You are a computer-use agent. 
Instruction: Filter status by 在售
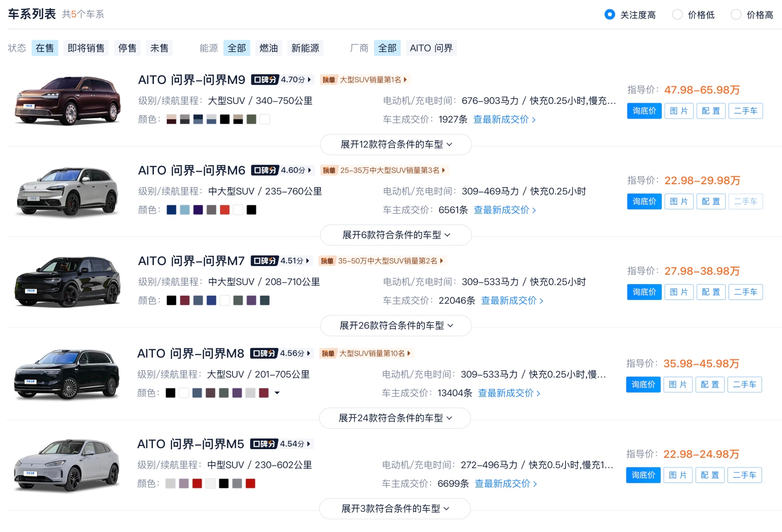[45, 48]
